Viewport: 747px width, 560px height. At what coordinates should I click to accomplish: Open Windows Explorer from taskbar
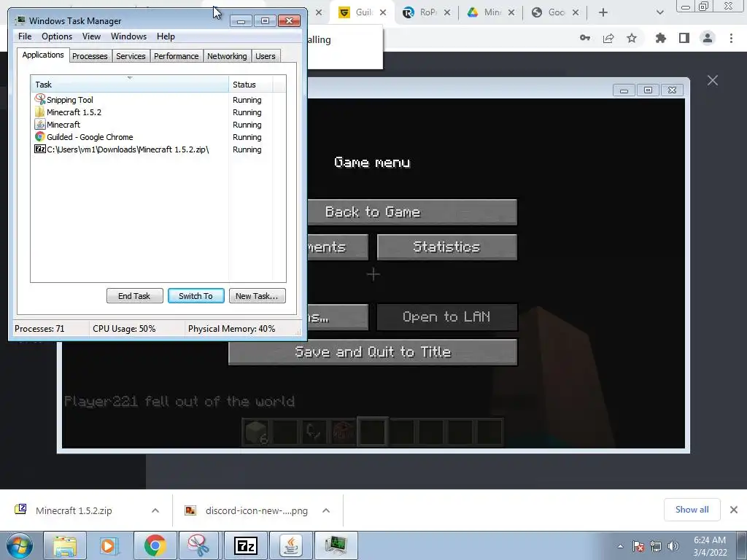(65, 545)
